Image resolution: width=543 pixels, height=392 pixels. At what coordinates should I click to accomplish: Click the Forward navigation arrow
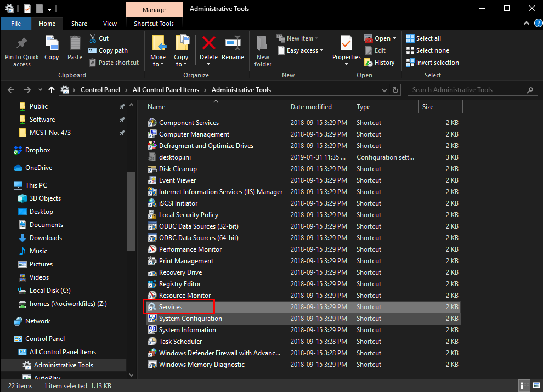coord(27,90)
